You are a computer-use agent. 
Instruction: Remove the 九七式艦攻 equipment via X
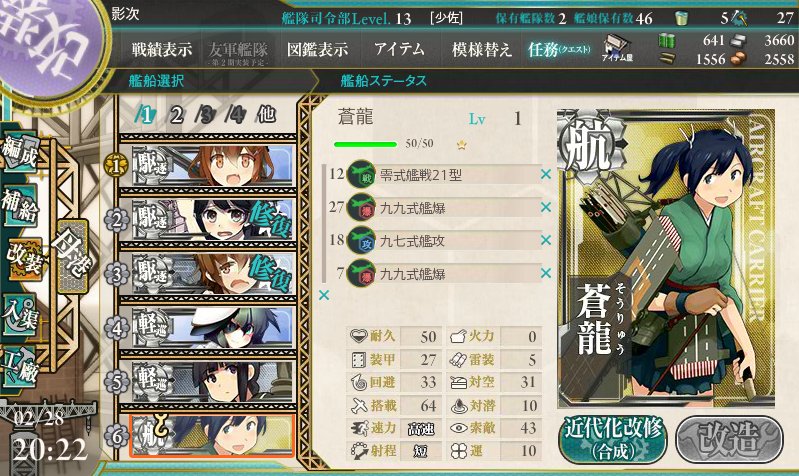(546, 240)
